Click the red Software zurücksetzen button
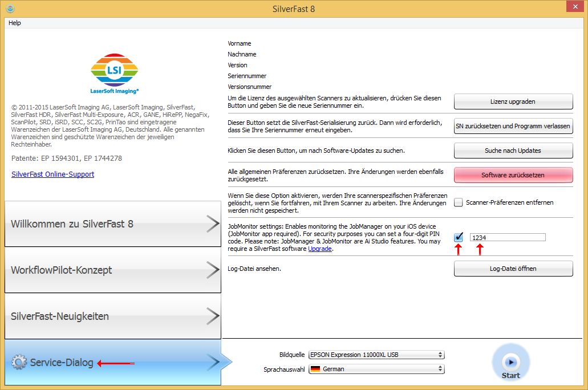 tap(513, 175)
